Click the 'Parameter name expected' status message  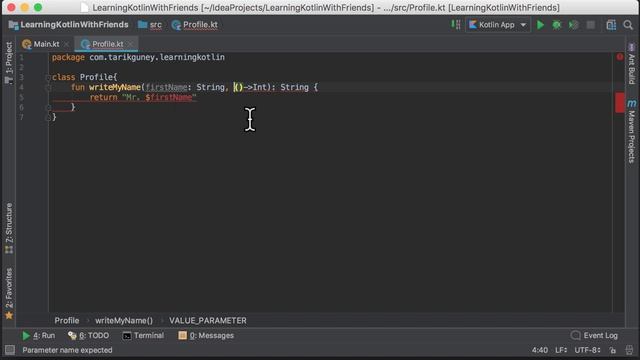67,350
